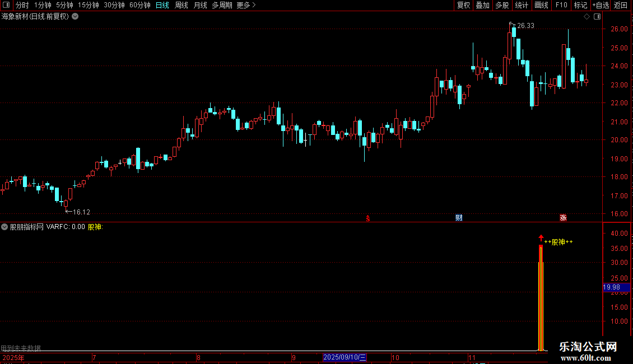Switch to 15分钟 period
Viewport: 633px width, 364px height.
pos(88,5)
